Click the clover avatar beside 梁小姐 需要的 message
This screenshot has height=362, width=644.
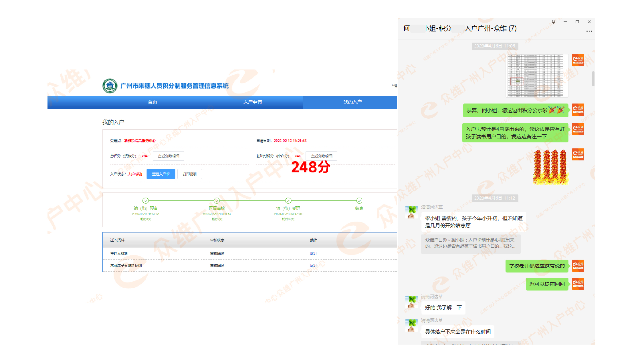411,212
